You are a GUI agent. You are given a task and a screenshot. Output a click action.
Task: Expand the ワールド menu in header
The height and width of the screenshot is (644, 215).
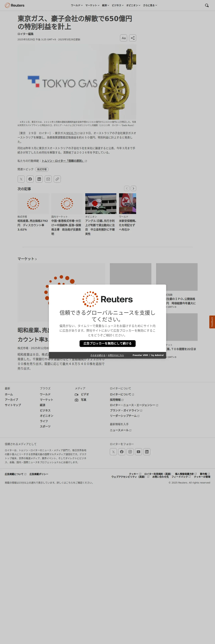click(x=77, y=5)
